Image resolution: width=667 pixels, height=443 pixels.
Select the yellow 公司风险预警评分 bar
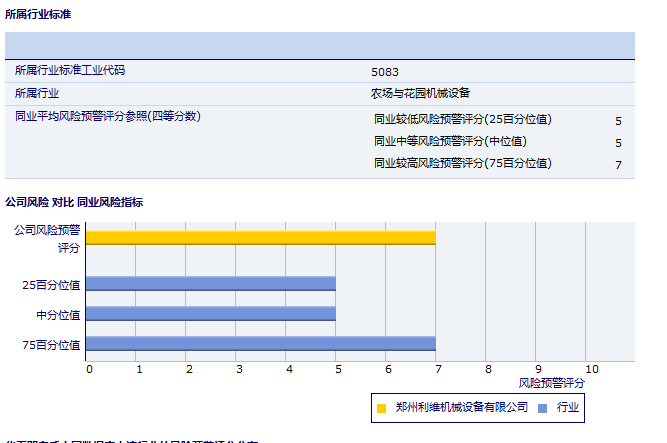pyautogui.click(x=260, y=237)
